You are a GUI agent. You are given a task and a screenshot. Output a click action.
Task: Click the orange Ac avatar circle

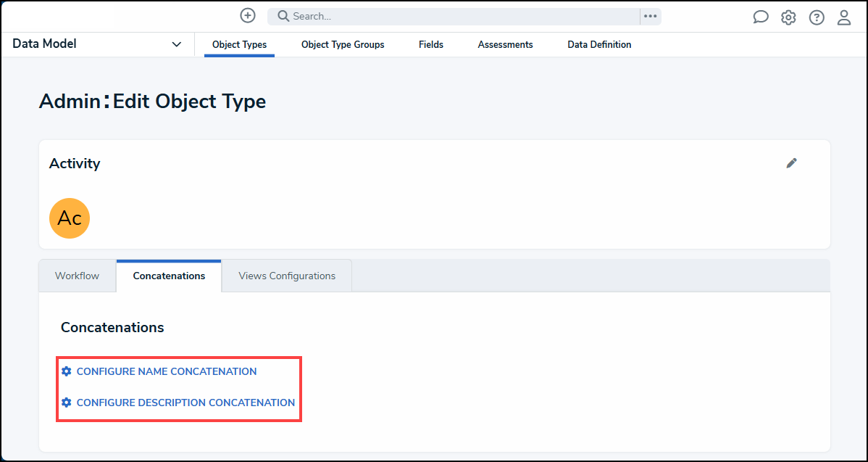[x=69, y=218]
